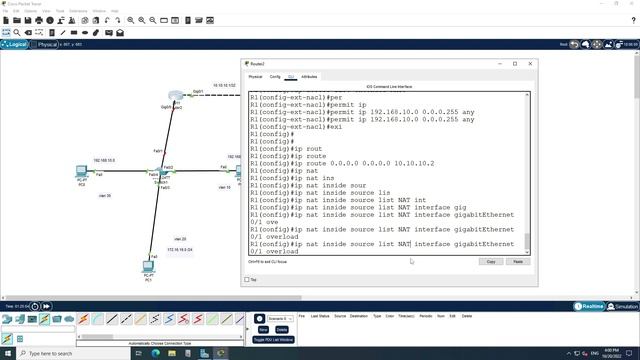Show hidden system tray icons
Image resolution: width=640 pixels, height=360 pixels.
(x=569, y=353)
